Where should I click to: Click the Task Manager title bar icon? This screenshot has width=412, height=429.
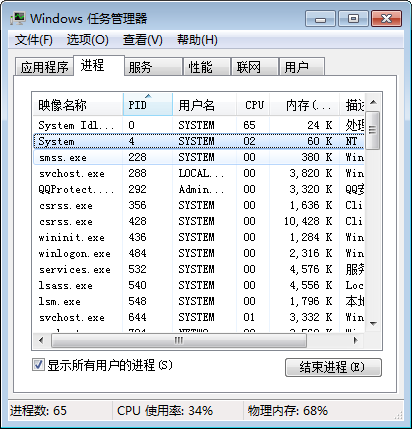coord(18,18)
